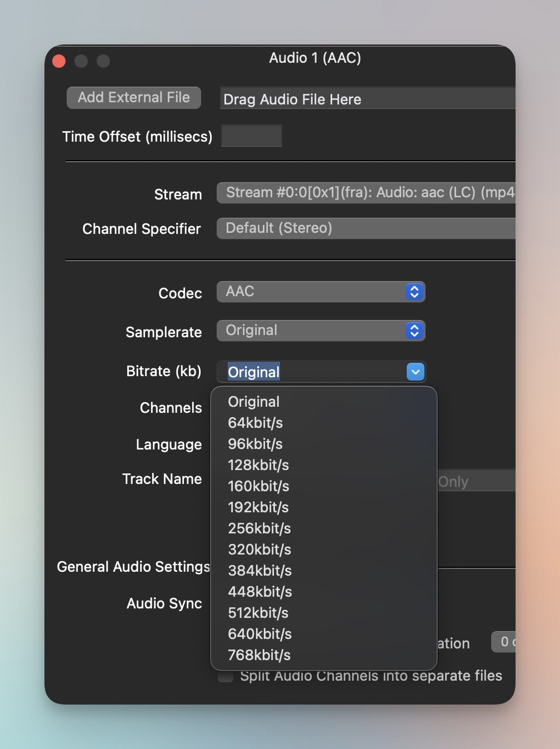Screen dimensions: 560x749
Task: Pick 448kbit/s from the bitrate list
Action: click(x=260, y=592)
